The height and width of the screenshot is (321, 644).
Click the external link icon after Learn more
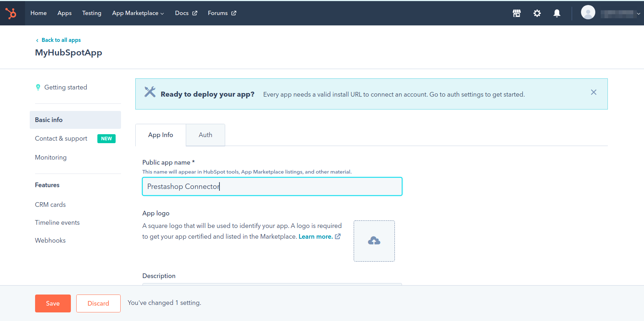click(x=338, y=237)
